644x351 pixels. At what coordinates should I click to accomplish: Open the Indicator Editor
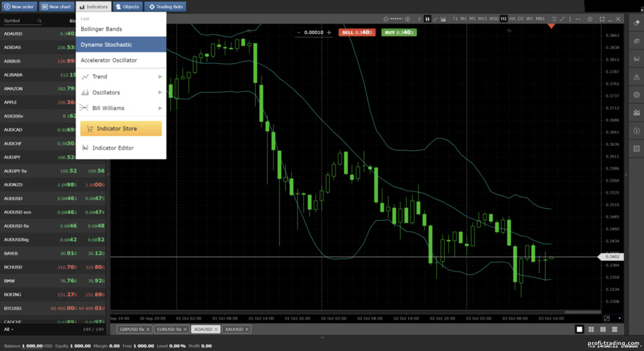coord(121,148)
